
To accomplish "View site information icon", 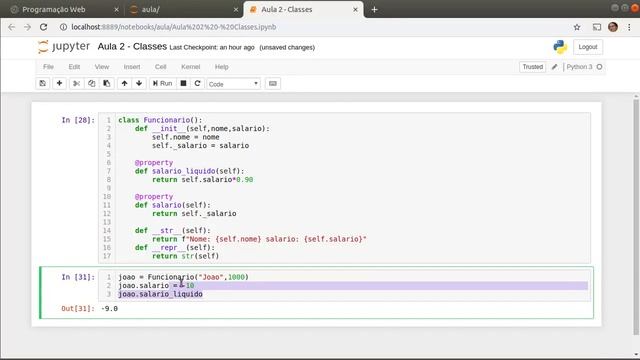I will point(63,27).
